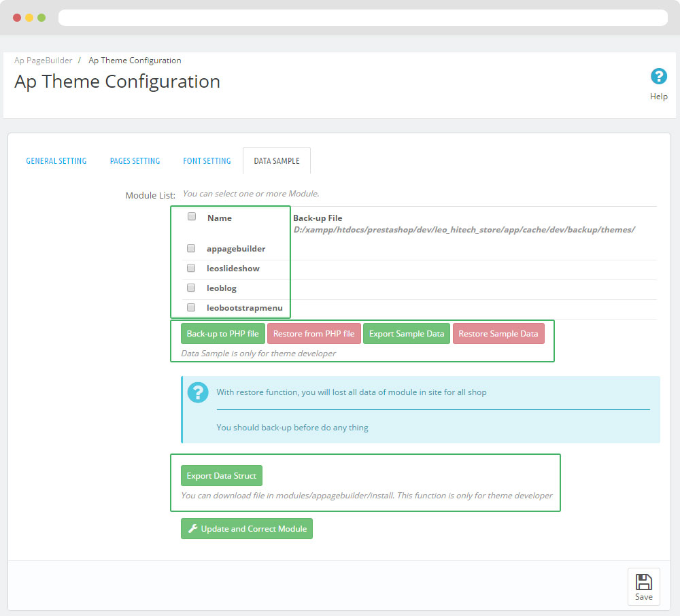
Task: Click the Save floppy disk icon
Action: tap(643, 582)
